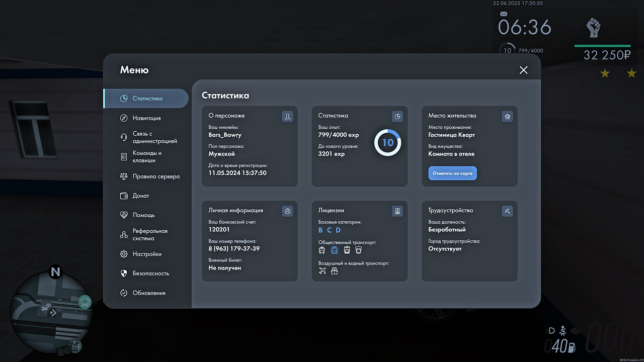
Task: Click the person icon in О персонаже card
Action: 287,117
